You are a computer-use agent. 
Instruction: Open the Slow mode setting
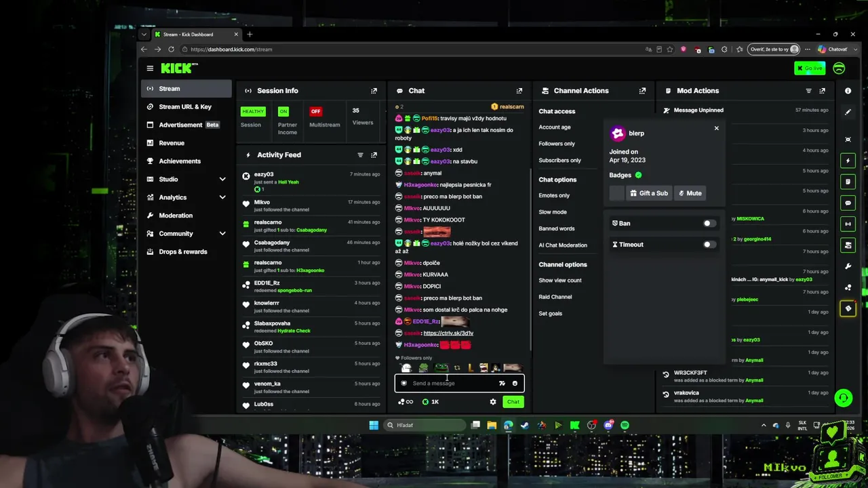(553, 212)
